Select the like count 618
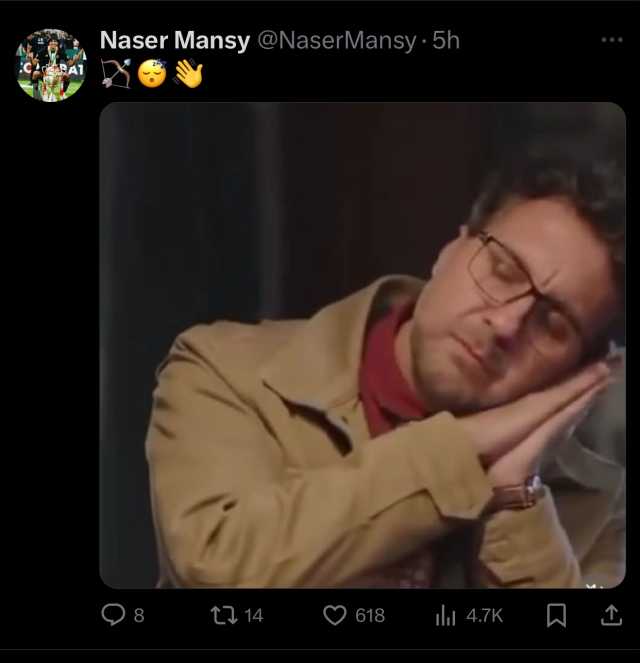Viewport: 640px width, 663px height. point(370,616)
